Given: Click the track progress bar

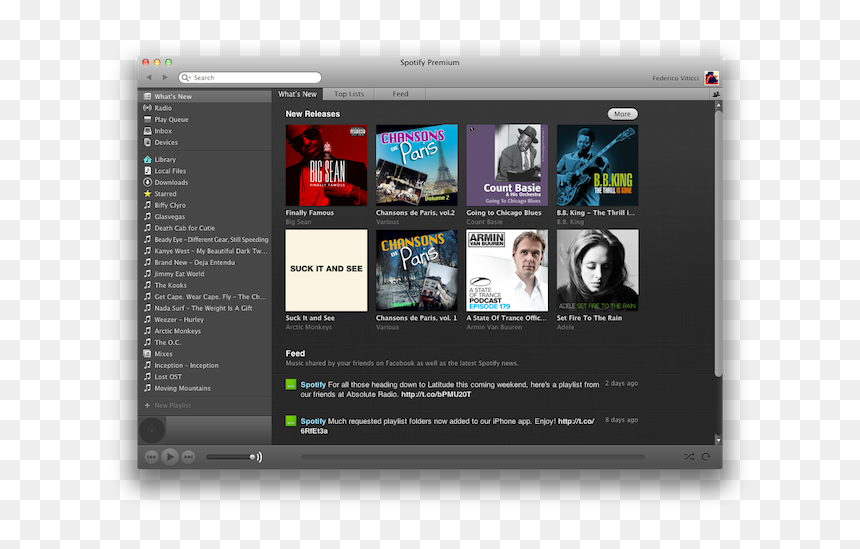Looking at the screenshot, I should coord(472,457).
